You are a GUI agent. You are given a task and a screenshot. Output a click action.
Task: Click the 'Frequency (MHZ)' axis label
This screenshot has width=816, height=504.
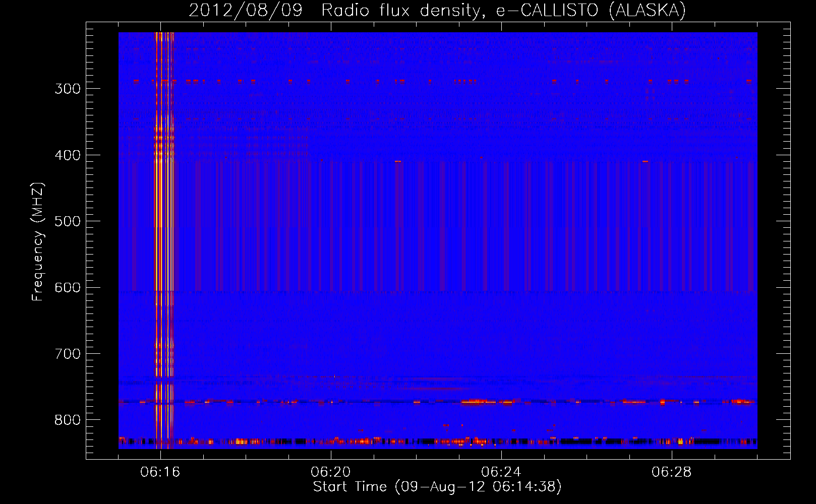tap(38, 241)
